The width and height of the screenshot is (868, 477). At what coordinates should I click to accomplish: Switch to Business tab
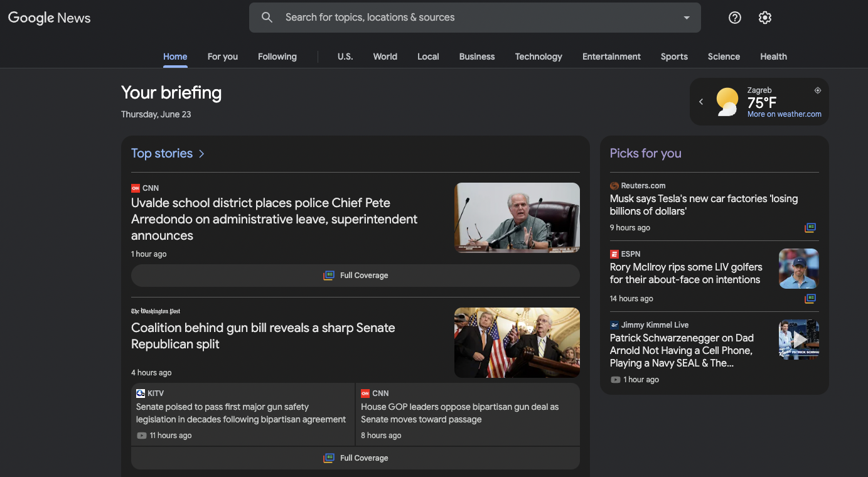pyautogui.click(x=477, y=56)
